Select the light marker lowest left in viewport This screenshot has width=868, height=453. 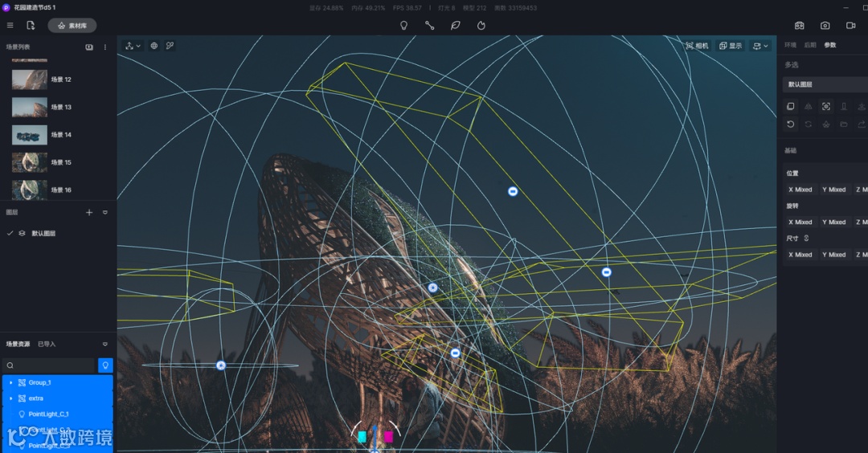coord(221,365)
